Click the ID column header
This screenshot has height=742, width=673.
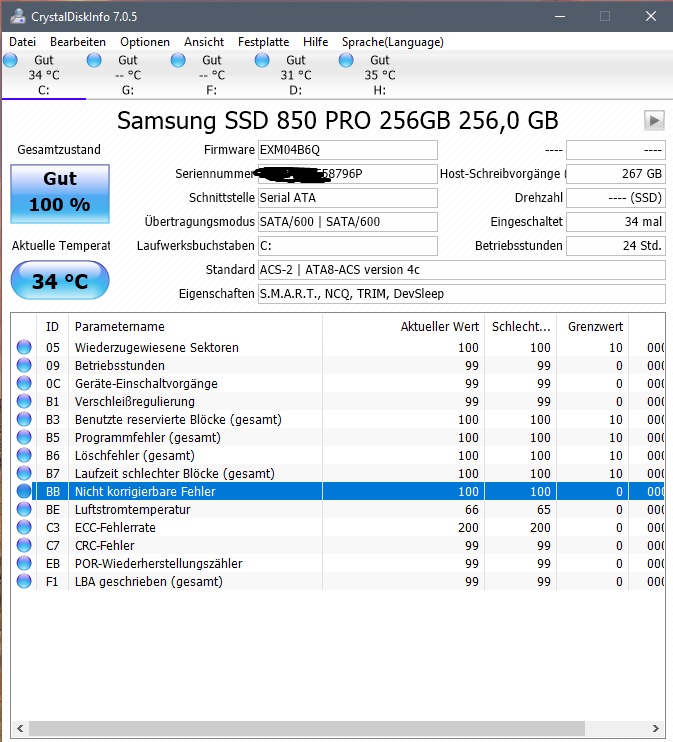tap(53, 327)
